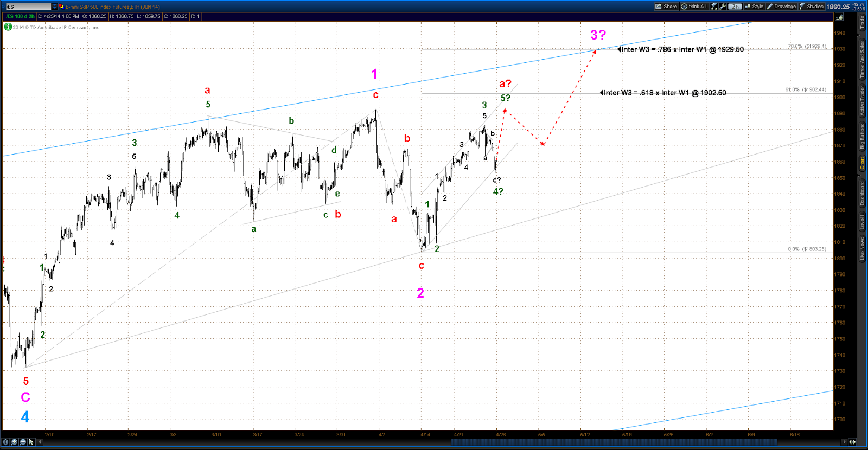Click the zoom in magnifier
Image resolution: width=868 pixels, height=450 pixels.
tap(15, 442)
